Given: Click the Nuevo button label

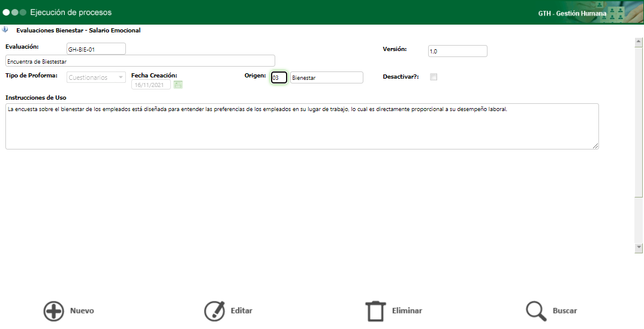Looking at the screenshot, I should pyautogui.click(x=82, y=311).
